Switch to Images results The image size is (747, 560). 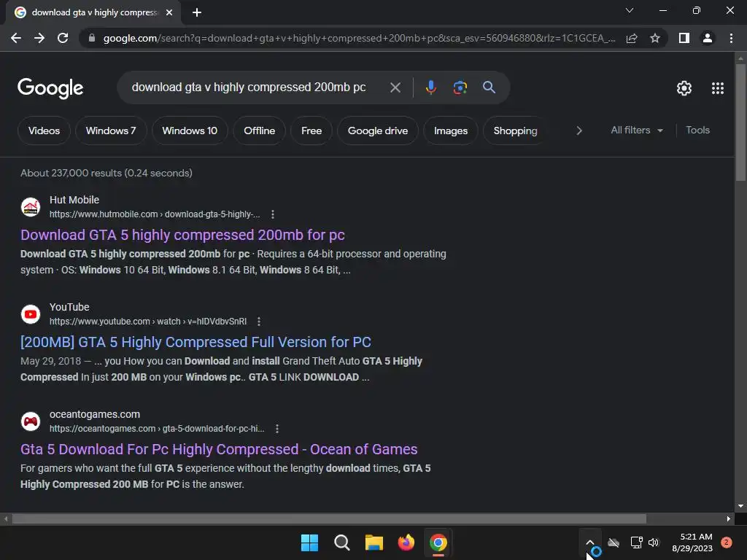[x=451, y=131]
